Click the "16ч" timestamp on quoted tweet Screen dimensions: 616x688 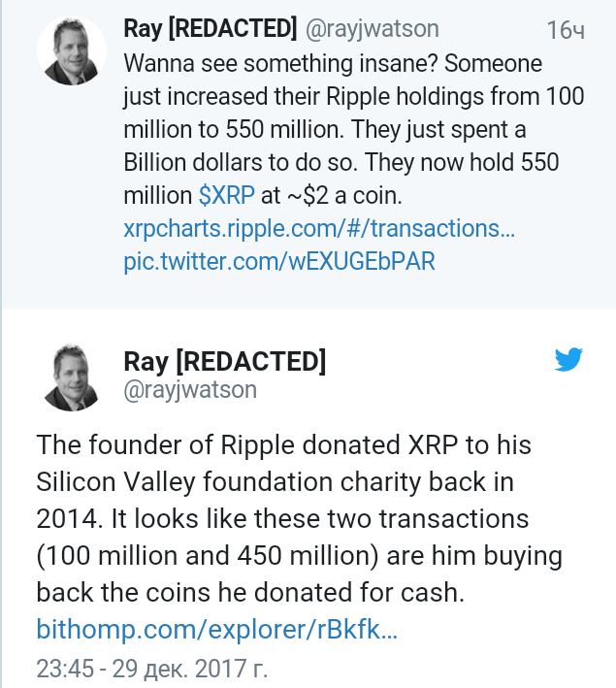coord(566,31)
